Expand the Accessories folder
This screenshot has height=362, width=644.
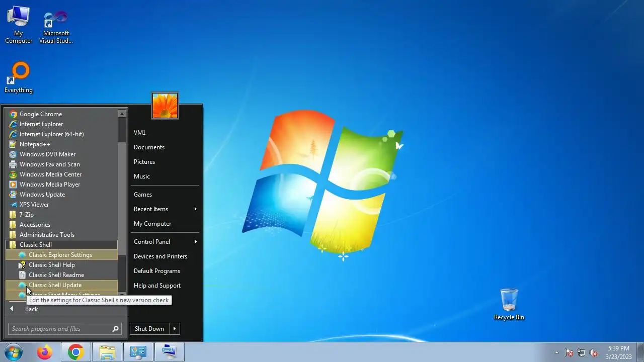click(x=61, y=225)
